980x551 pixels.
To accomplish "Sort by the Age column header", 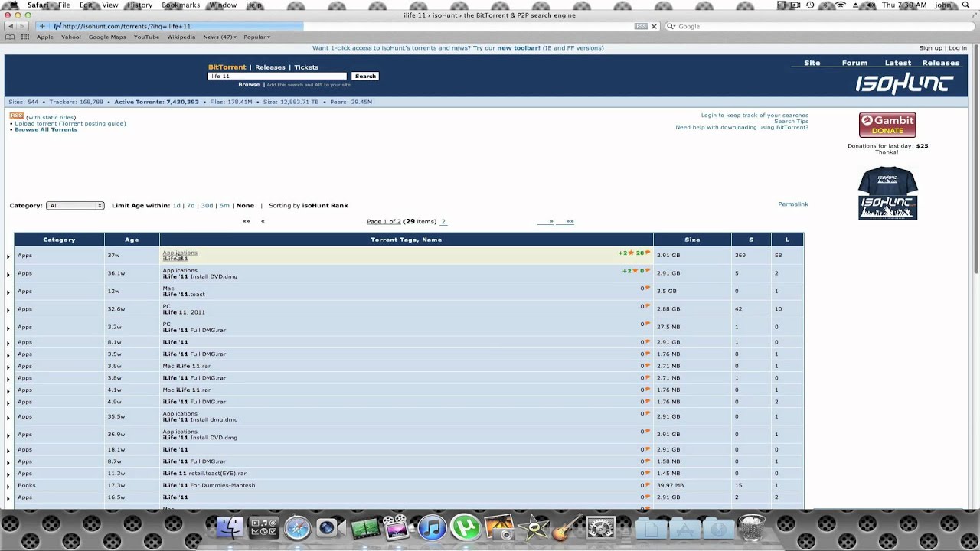I will [132, 240].
